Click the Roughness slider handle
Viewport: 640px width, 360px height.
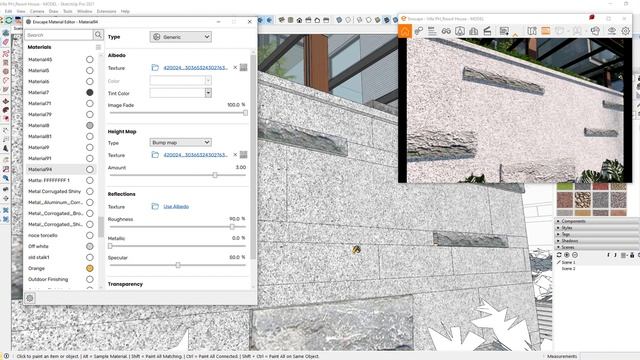(232, 227)
